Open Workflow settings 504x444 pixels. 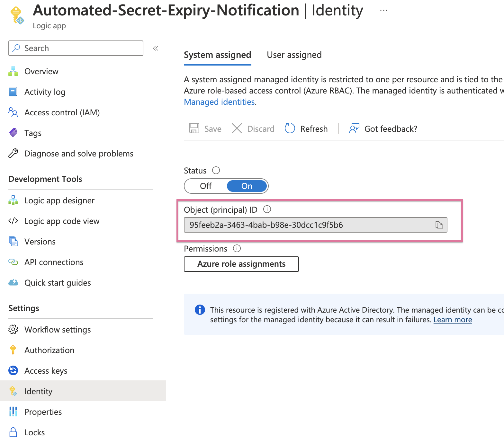58,330
